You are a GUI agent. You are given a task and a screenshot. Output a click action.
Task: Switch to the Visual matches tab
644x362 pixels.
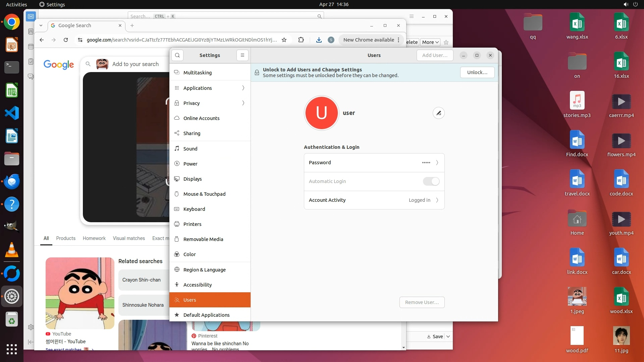click(x=129, y=238)
